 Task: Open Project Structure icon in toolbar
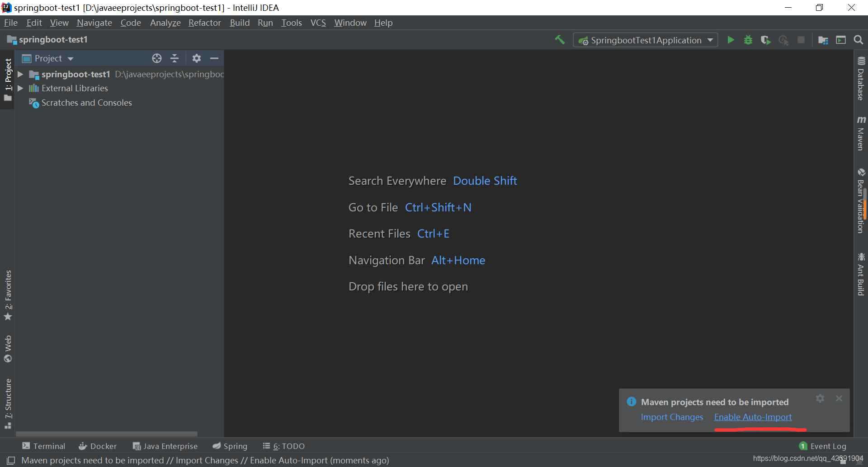click(823, 40)
